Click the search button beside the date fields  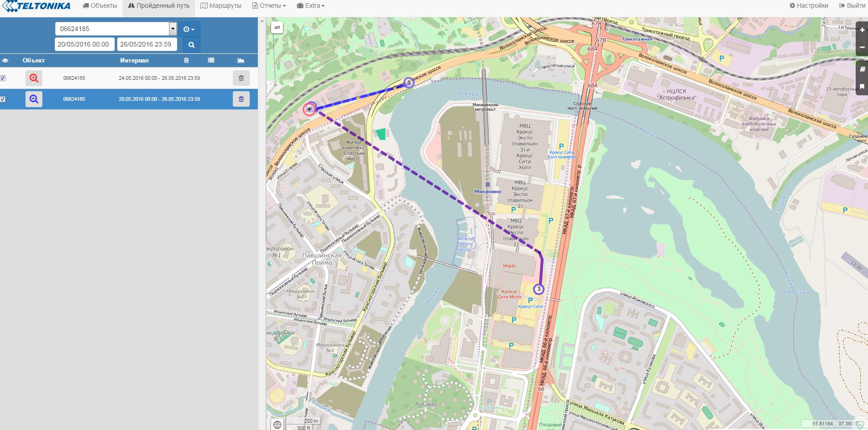pyautogui.click(x=191, y=45)
